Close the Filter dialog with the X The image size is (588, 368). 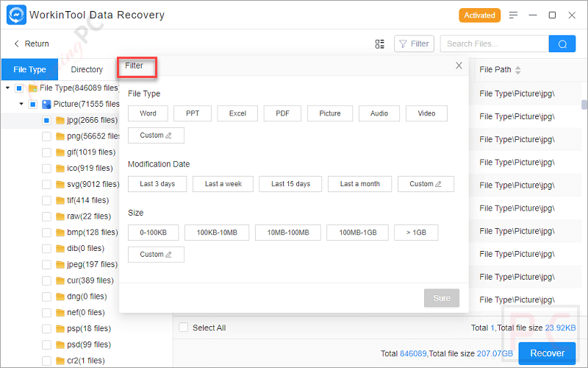[459, 66]
